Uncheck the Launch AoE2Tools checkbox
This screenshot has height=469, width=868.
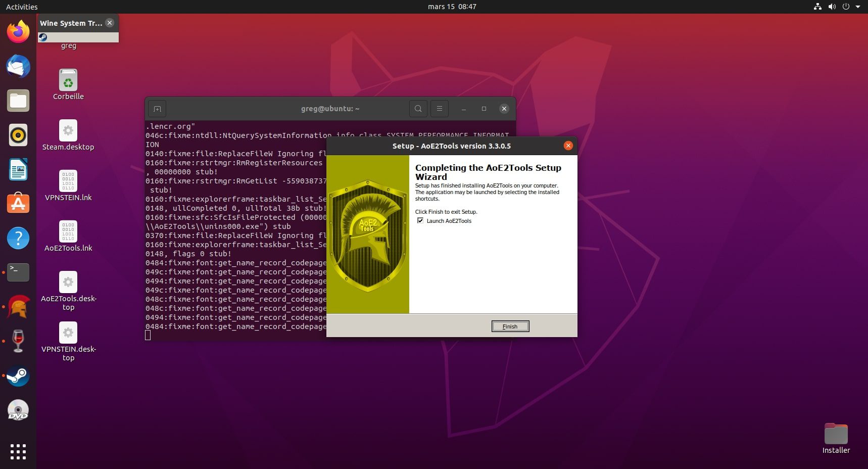[x=420, y=221]
